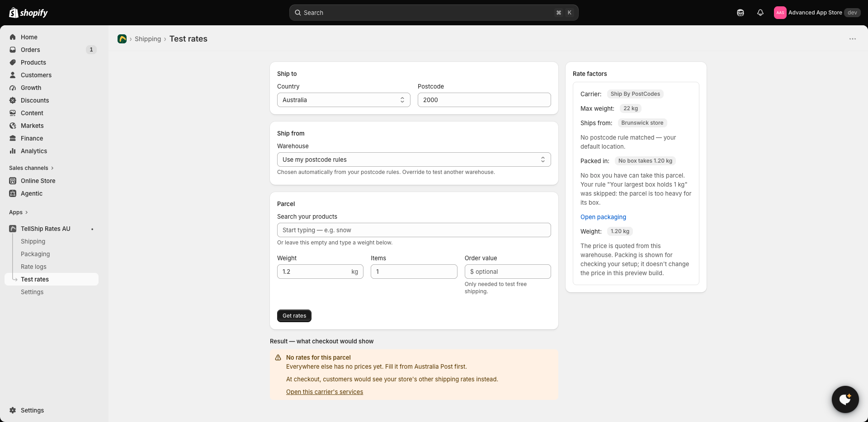Click the Finance bank icon
Image resolution: width=868 pixels, height=422 pixels.
13,138
